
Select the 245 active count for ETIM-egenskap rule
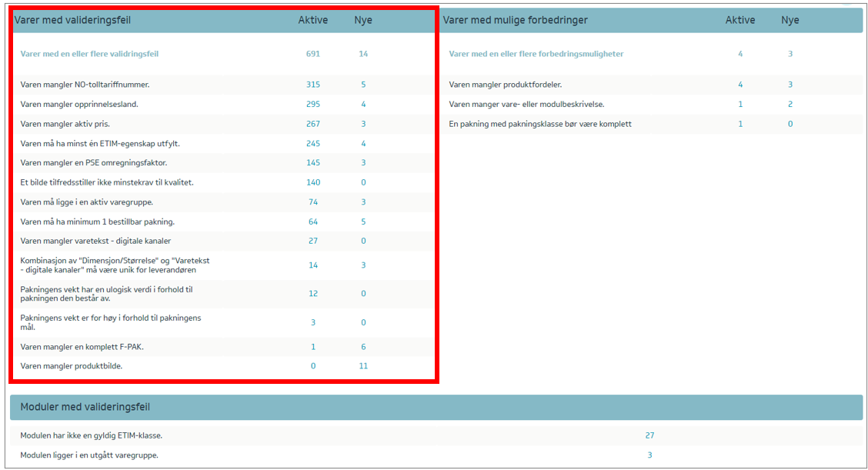click(x=312, y=143)
